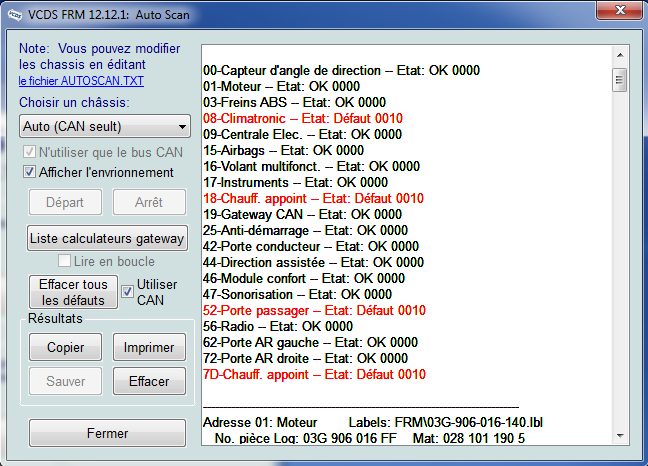The image size is (648, 466).
Task: Click the results scrollbar thumb
Action: click(x=619, y=80)
